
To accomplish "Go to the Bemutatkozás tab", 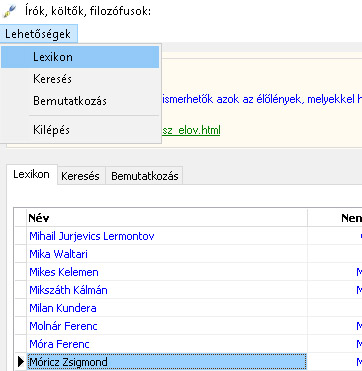I will [x=145, y=176].
